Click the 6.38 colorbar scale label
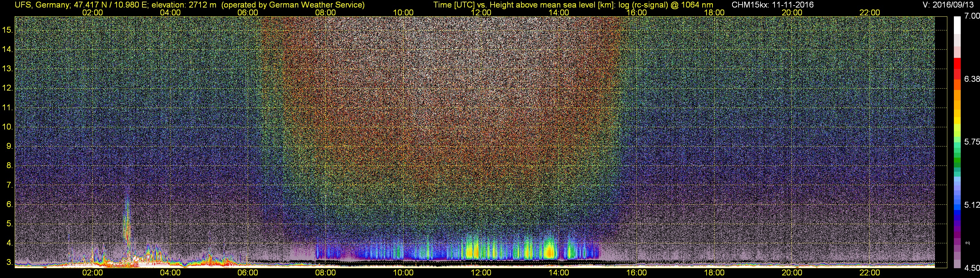Viewport: 980px width, 278px height. click(972, 79)
